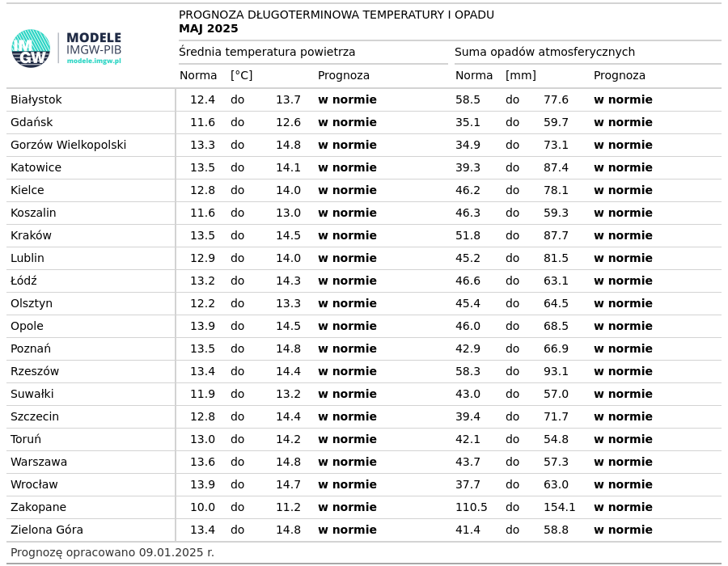Screen dimensions: 728x566
Task: Click the Gdańsk row name
Action: pyautogui.click(x=32, y=122)
